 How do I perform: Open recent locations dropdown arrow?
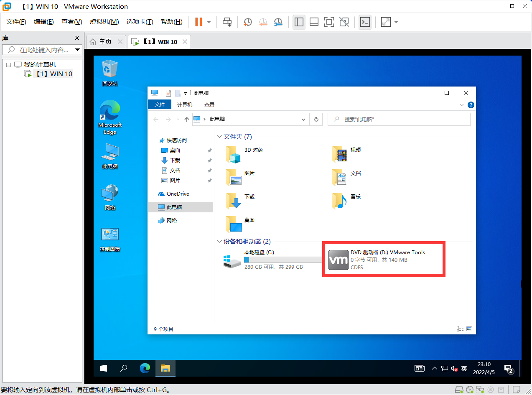[x=178, y=120]
